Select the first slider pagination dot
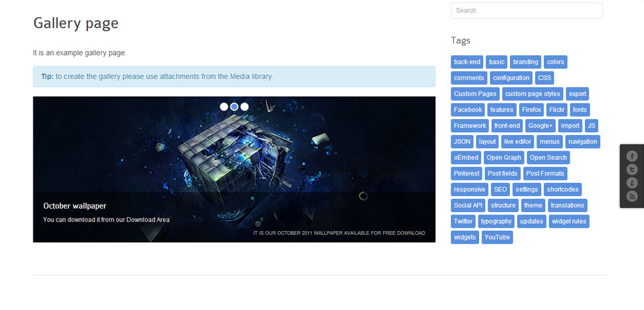 tap(224, 107)
